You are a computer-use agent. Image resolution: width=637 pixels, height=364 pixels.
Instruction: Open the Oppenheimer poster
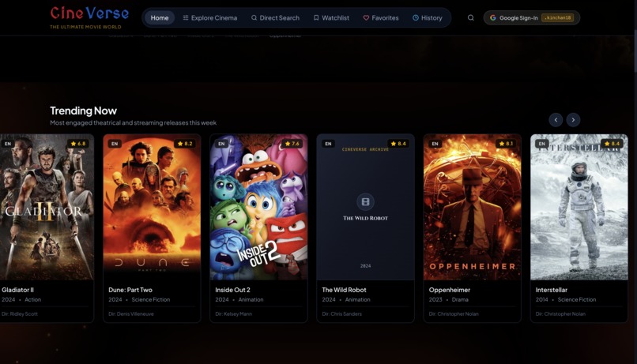(x=472, y=207)
